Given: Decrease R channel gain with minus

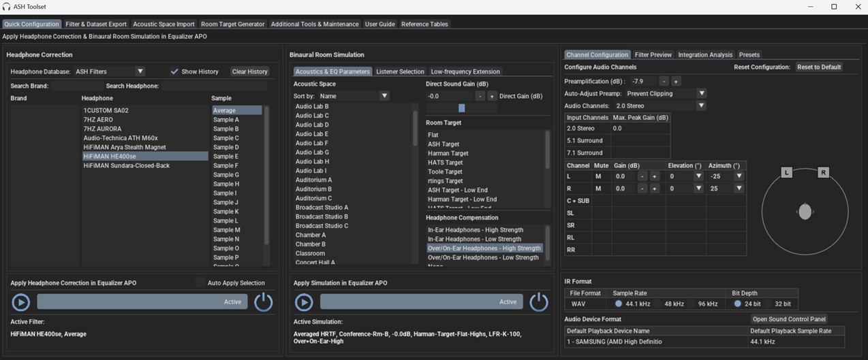Looking at the screenshot, I should [x=642, y=189].
